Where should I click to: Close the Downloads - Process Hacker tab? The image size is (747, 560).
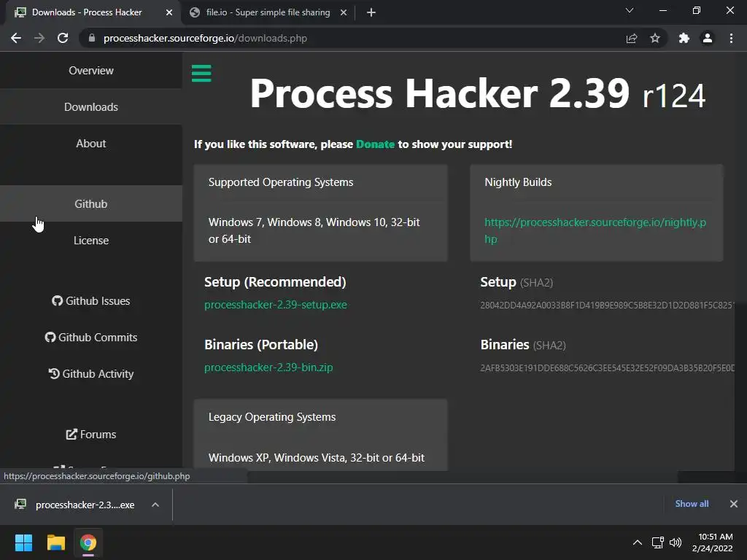coord(169,12)
